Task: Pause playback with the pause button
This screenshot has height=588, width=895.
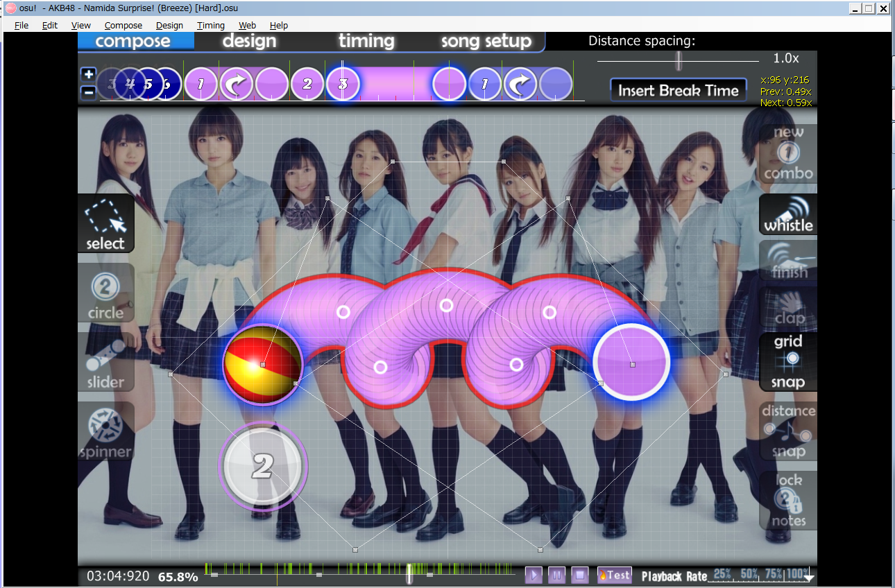Action: point(557,575)
